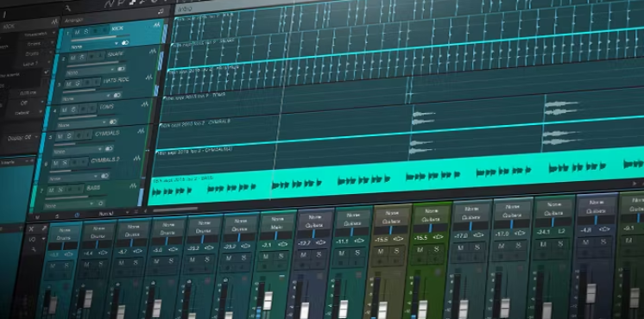Click the automation waveform icon on KICK track
Viewport: 644px width, 319px height.
pos(156,25)
